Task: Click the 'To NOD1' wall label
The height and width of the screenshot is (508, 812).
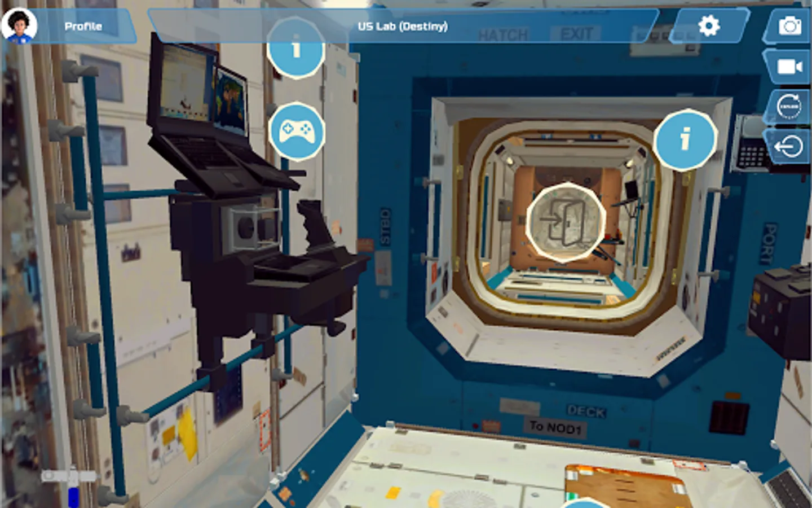Action: pos(555,427)
